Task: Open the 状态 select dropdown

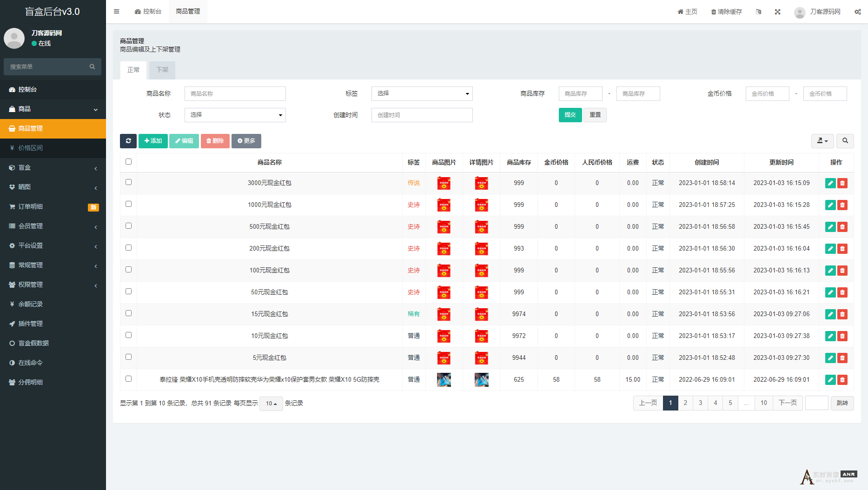Action: (235, 115)
